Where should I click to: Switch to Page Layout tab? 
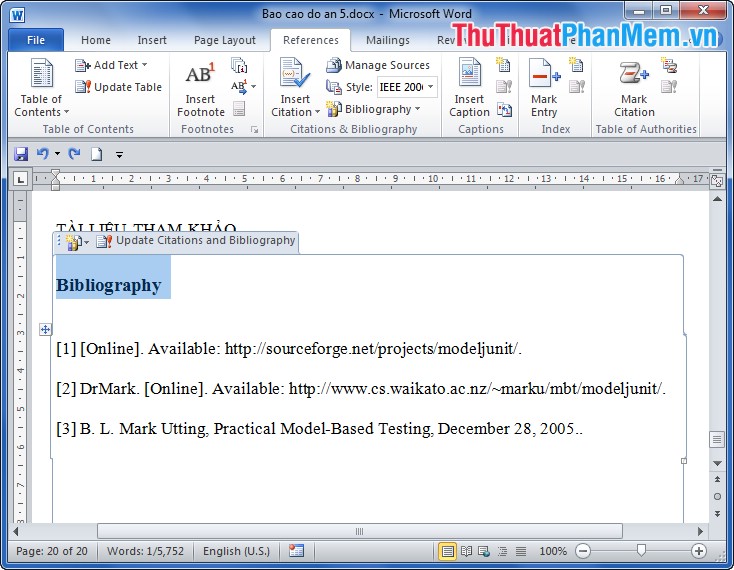225,40
